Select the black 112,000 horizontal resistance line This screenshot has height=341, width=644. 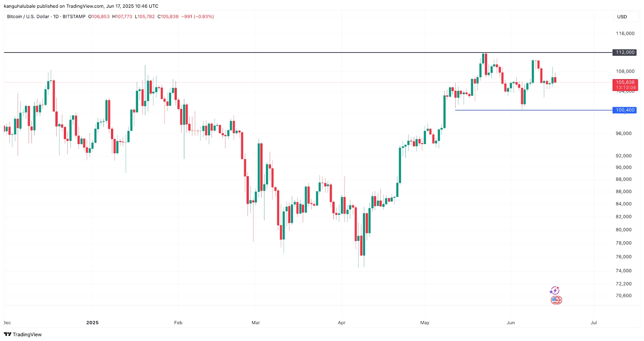point(282,53)
